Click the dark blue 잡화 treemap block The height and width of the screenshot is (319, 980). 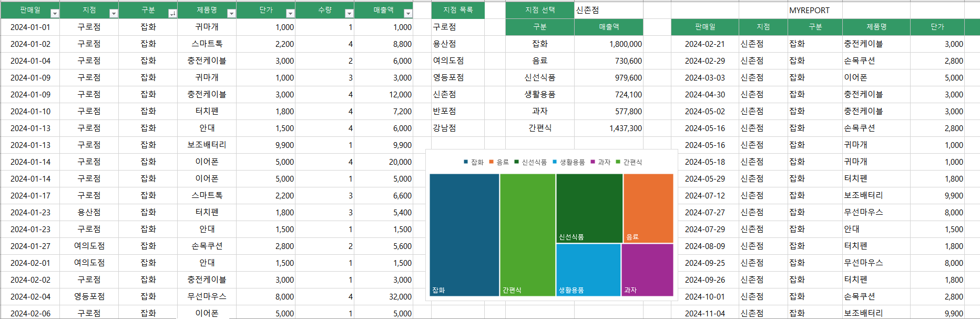[x=464, y=235]
